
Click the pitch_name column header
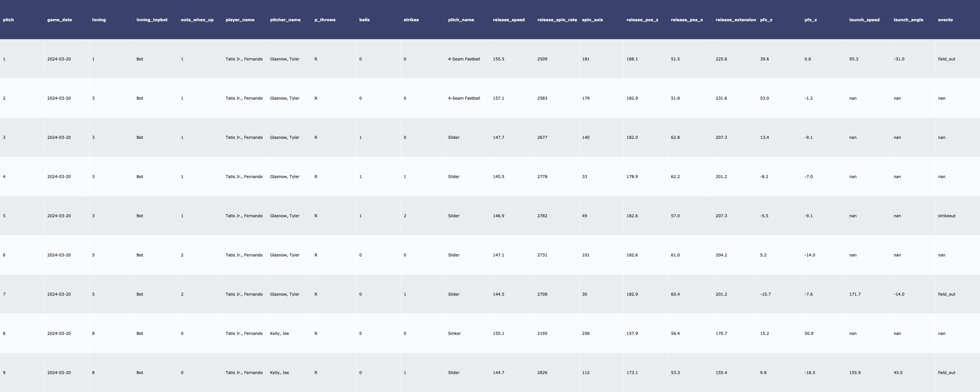tap(461, 20)
